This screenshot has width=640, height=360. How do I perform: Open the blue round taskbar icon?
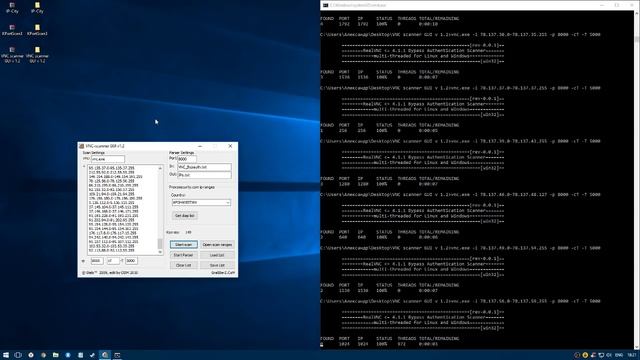(x=68, y=355)
